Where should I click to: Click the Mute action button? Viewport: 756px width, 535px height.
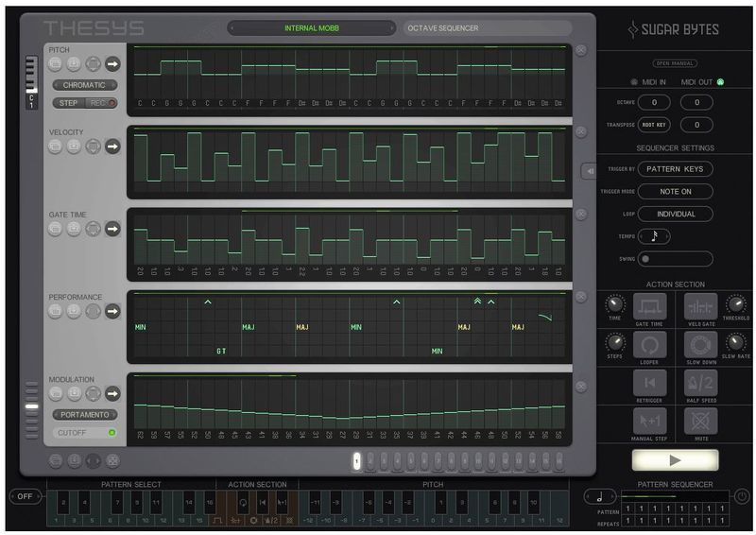[x=701, y=422]
